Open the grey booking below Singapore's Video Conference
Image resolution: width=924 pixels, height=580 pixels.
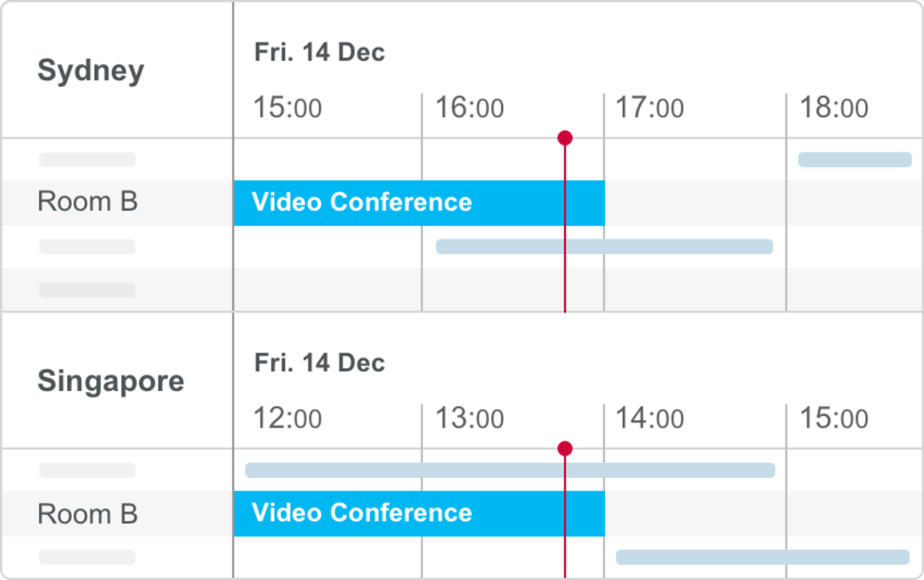(763, 557)
